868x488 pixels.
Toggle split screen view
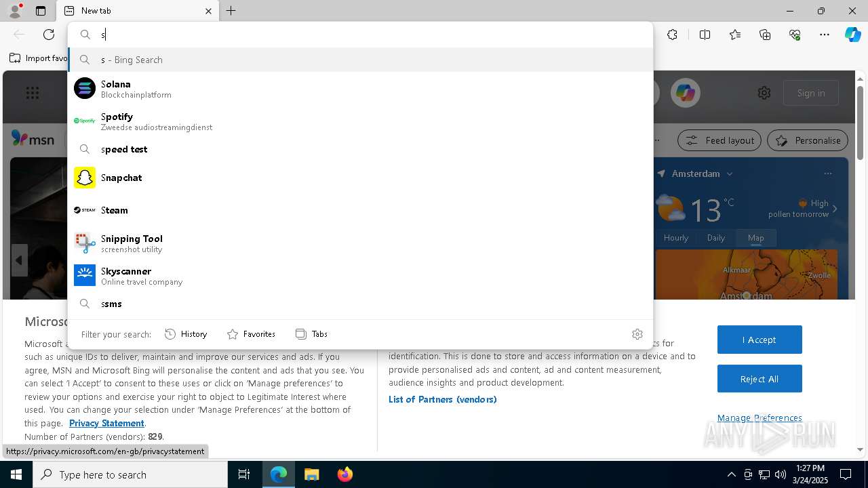tap(705, 35)
